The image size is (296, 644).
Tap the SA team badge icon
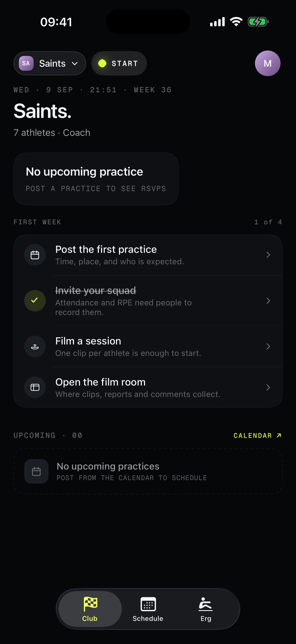coord(26,63)
